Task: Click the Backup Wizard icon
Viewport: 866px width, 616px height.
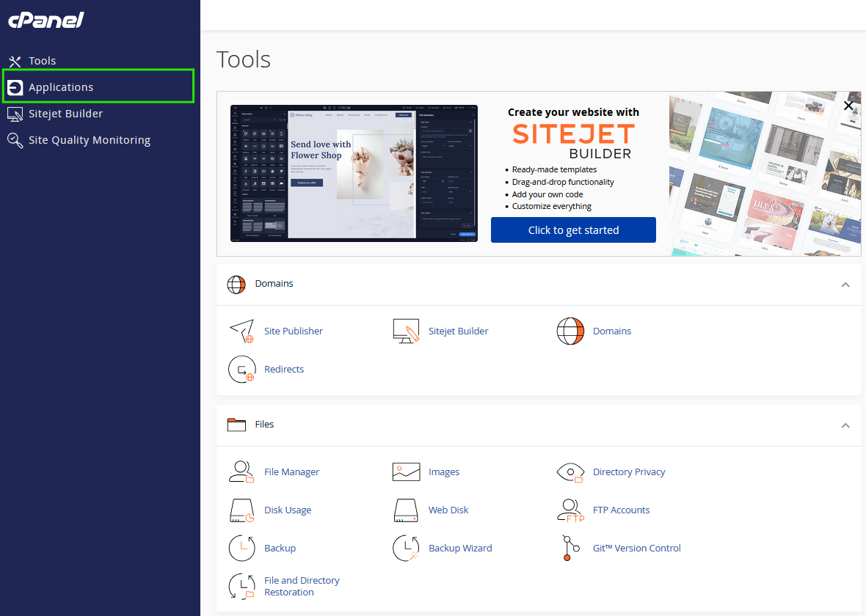Action: click(406, 548)
